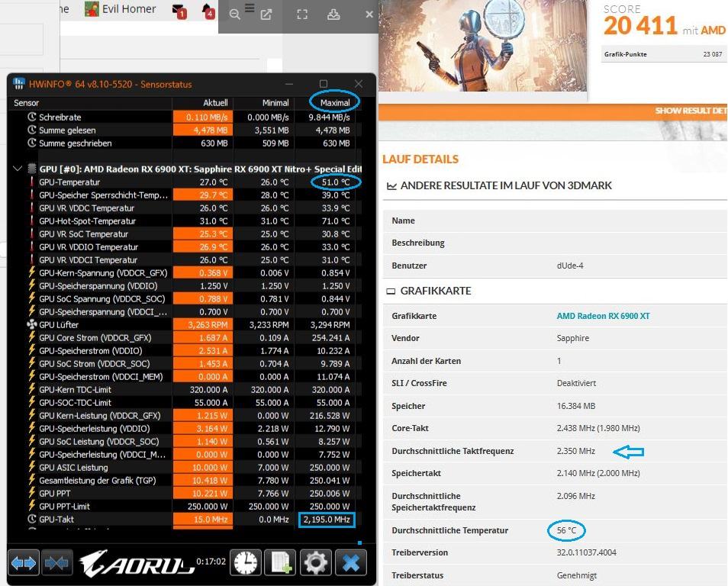Click the Minimal column header
Viewport: 728px width, 586px height.
click(275, 102)
